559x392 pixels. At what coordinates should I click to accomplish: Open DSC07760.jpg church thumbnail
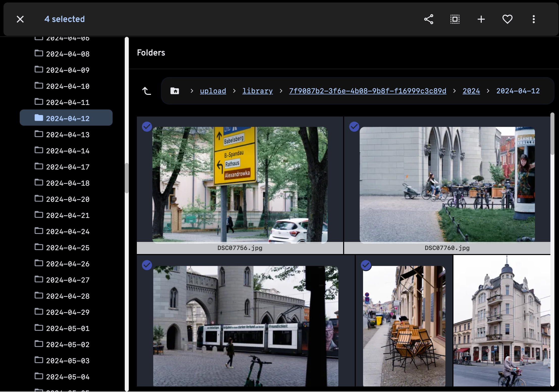coord(447,185)
